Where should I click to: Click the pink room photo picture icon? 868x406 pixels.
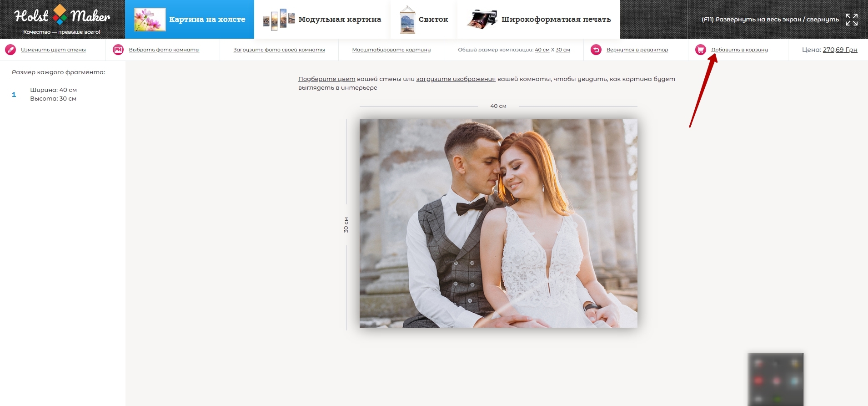118,50
